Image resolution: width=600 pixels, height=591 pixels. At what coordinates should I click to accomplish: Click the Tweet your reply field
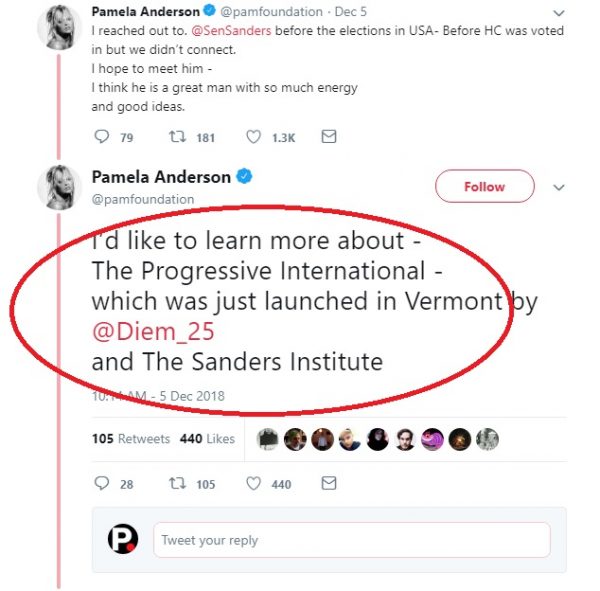350,540
